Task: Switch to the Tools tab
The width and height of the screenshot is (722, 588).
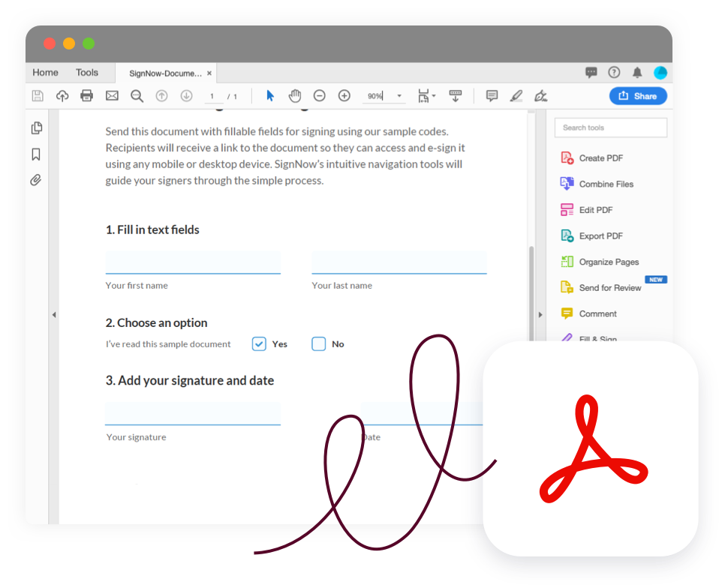Action: click(87, 73)
